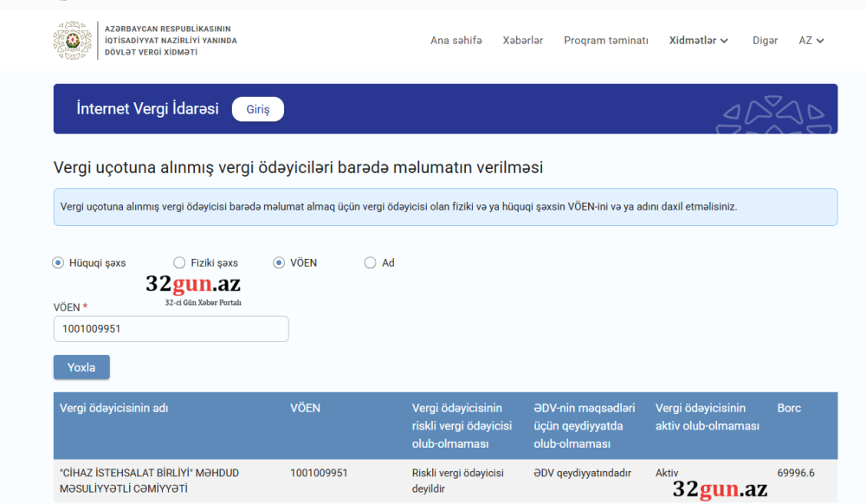Click the VÖEN column header

(306, 408)
